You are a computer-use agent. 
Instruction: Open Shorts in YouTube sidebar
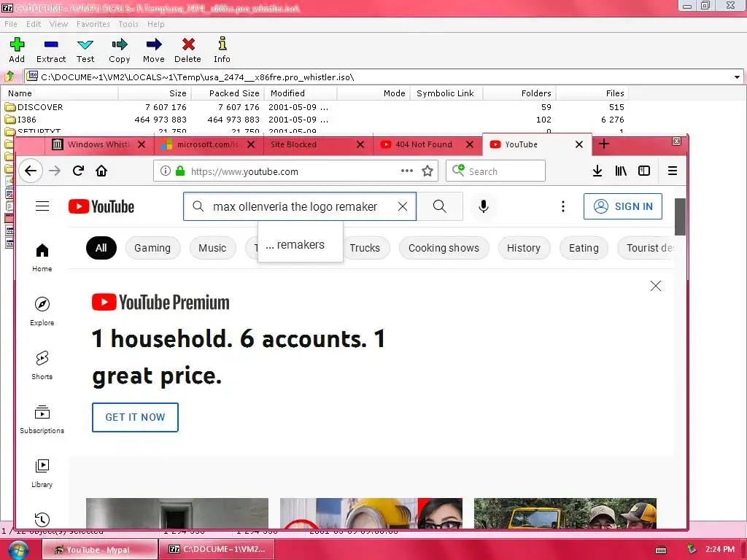tap(42, 365)
